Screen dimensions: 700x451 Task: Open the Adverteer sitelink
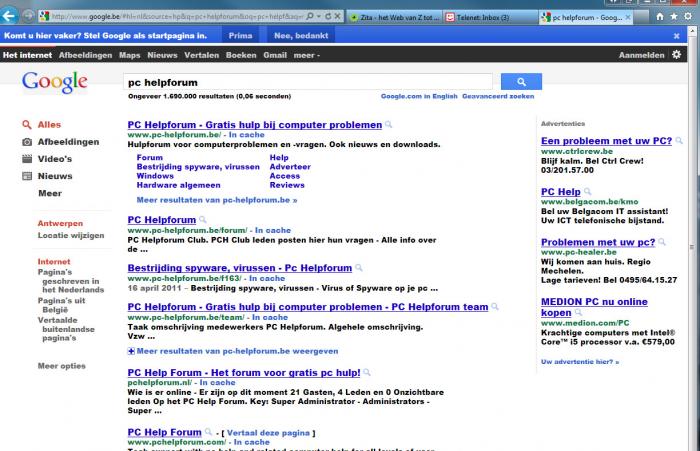click(290, 167)
